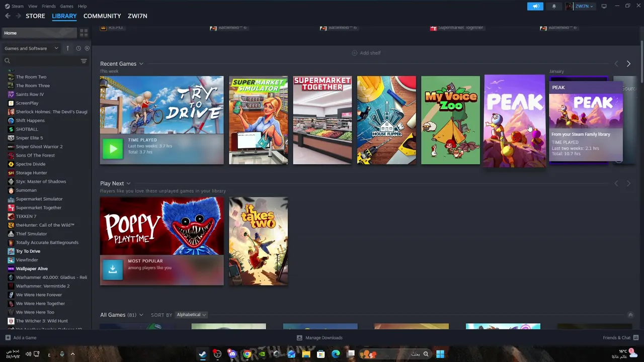
Task: Open the Alphabetical sort dropdown
Action: (191, 315)
